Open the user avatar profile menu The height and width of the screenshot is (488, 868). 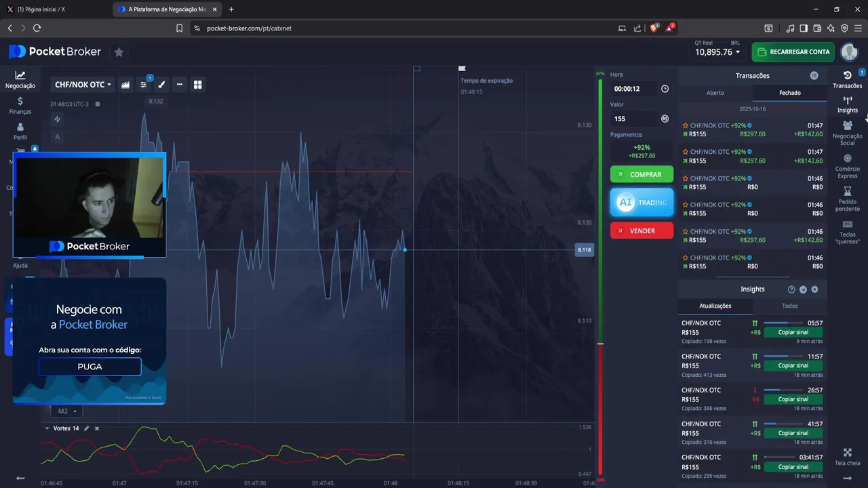point(849,52)
